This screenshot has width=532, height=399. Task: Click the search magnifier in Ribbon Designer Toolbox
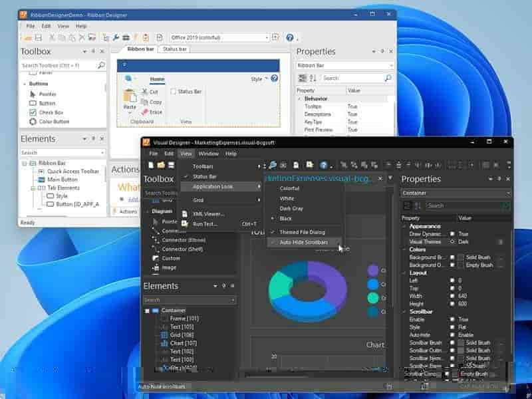pos(101,65)
